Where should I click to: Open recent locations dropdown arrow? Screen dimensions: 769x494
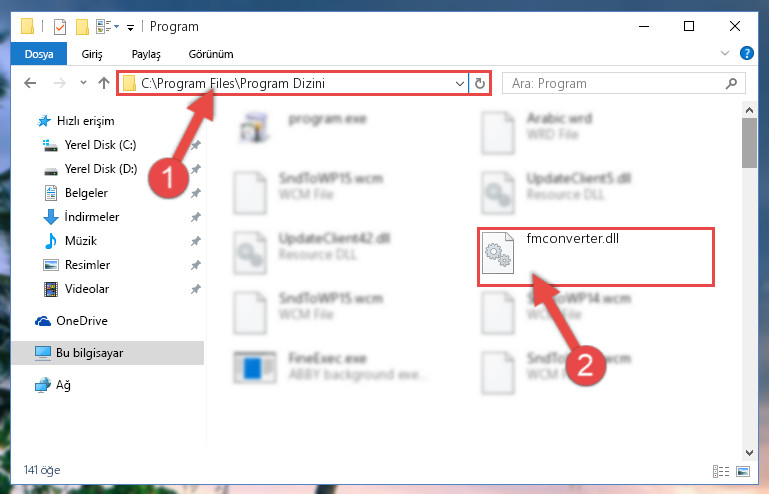click(x=83, y=83)
